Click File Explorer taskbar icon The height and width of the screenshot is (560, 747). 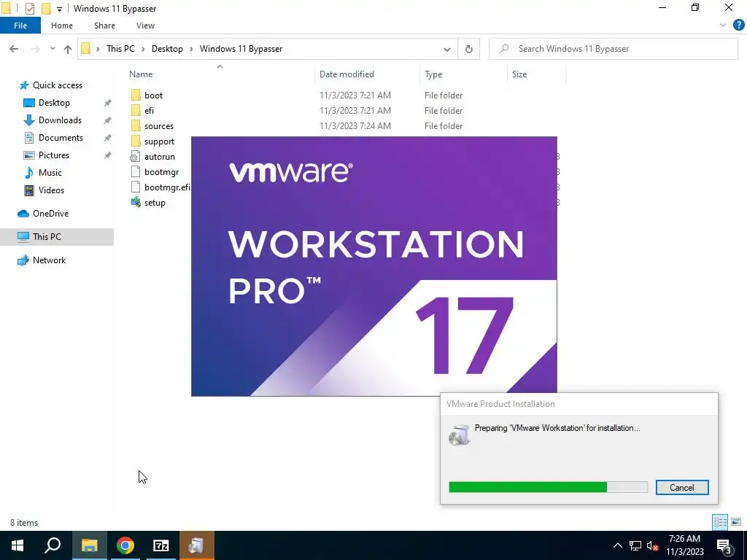[x=89, y=545]
